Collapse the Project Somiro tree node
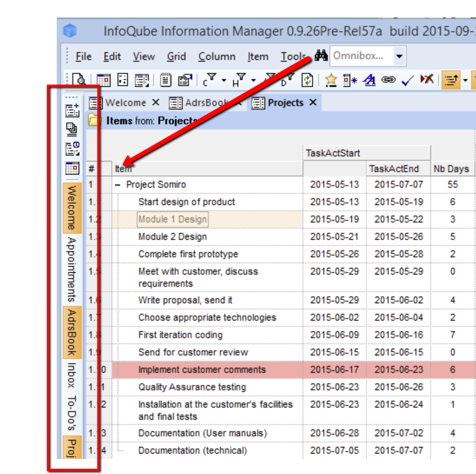This screenshot has width=476, height=474. click(118, 184)
